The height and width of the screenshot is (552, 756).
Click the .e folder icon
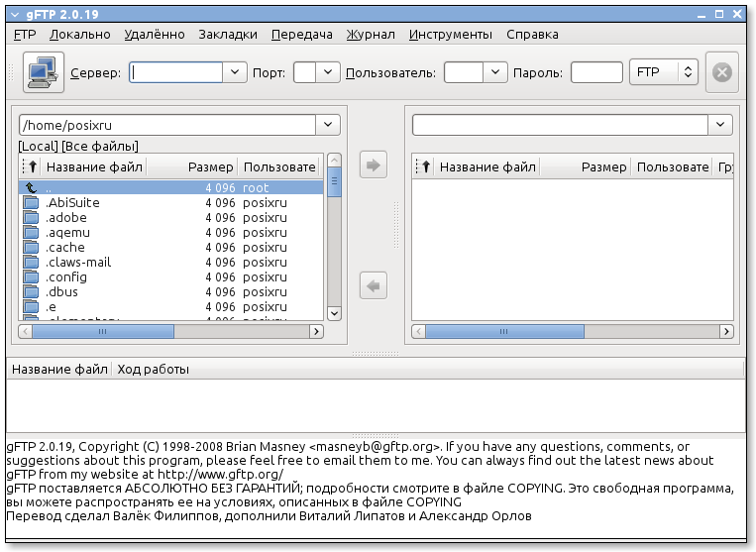tap(32, 307)
